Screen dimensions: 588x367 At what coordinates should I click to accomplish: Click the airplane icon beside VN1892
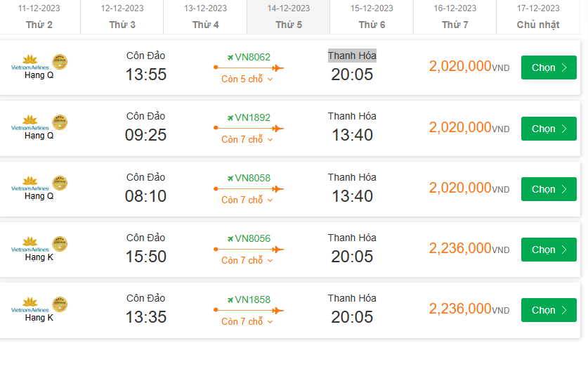tap(230, 118)
